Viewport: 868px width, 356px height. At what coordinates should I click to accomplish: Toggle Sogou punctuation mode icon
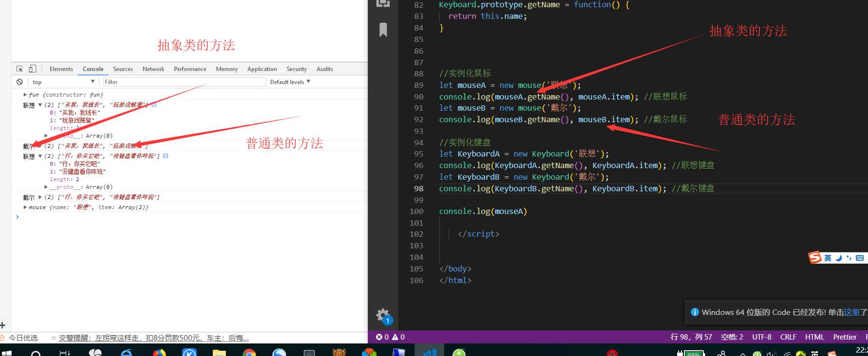tap(849, 258)
